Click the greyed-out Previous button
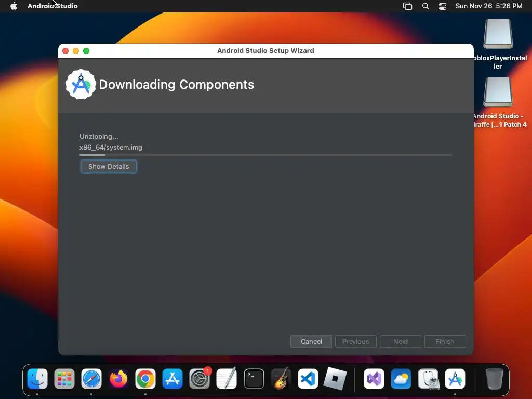The image size is (532, 399). (x=355, y=341)
